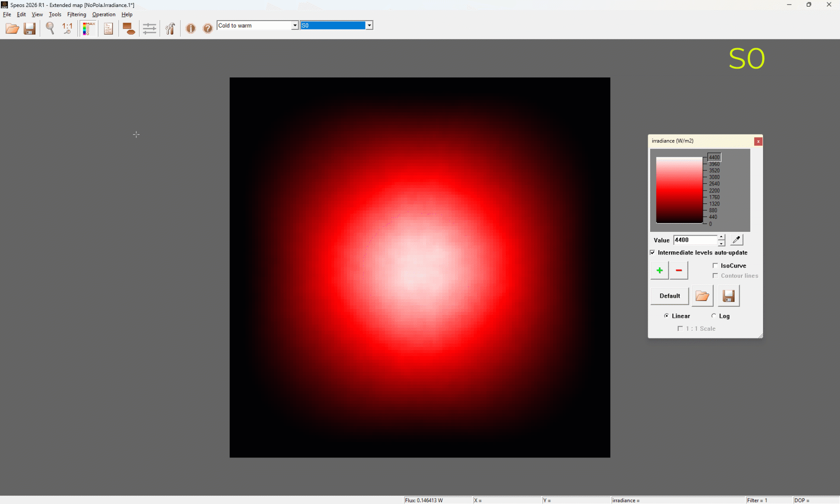Click the 2200 level label on the scale

point(714,190)
